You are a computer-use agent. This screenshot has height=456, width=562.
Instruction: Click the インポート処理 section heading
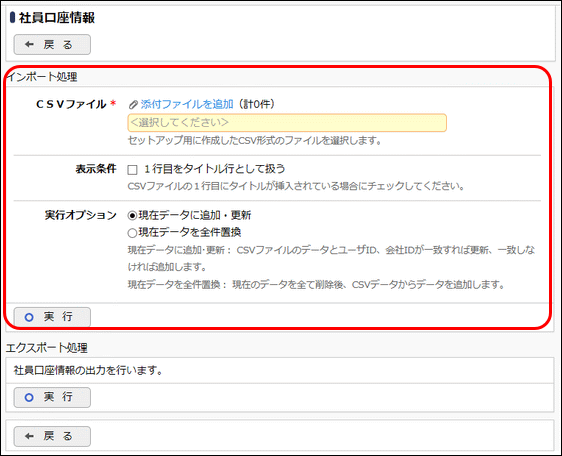[42, 77]
